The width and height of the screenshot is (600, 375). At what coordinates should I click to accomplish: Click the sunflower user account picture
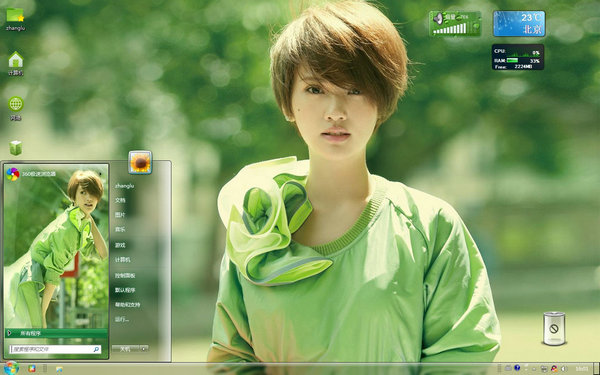[x=140, y=163]
